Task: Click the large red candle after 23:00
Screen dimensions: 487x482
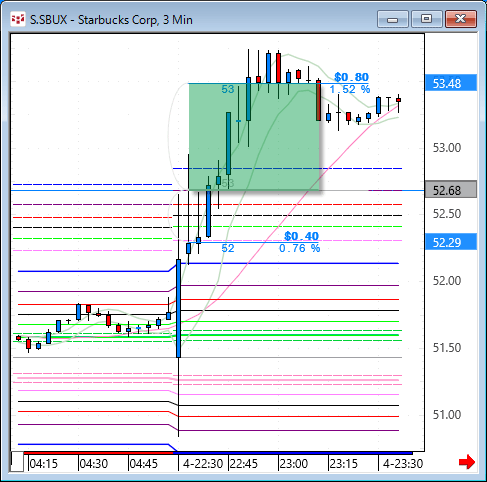Action: 319,100
